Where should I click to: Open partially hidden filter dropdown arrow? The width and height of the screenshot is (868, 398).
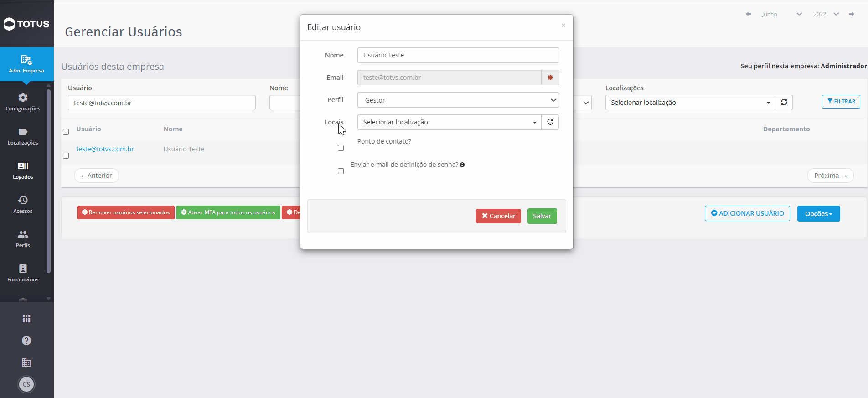585,103
